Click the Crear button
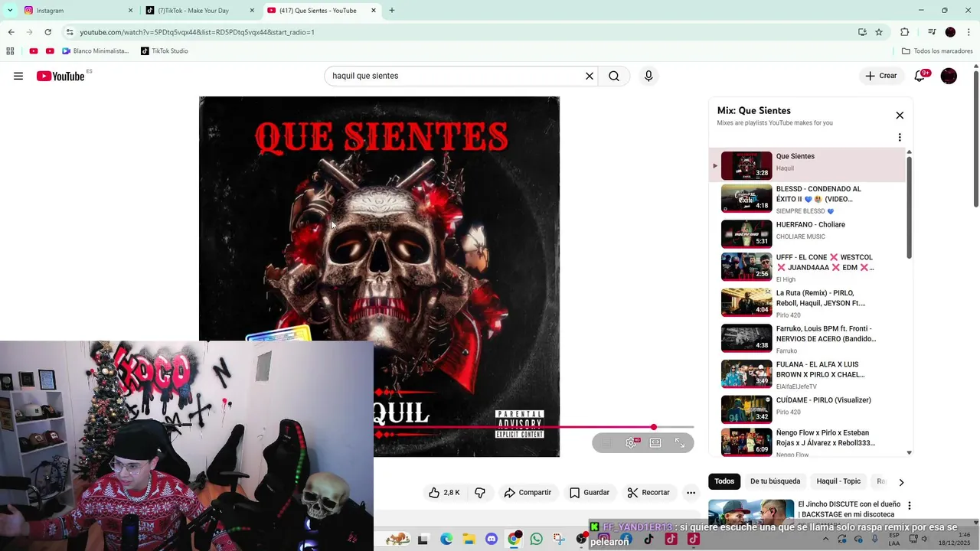980x551 pixels. coord(881,76)
